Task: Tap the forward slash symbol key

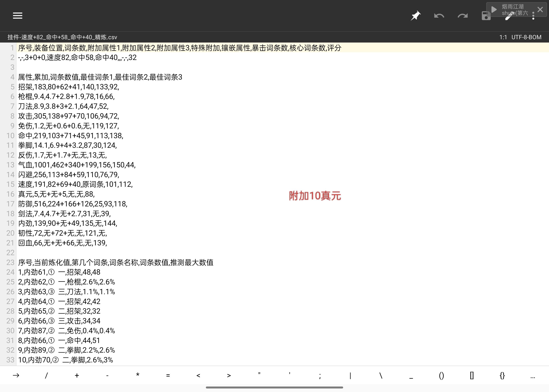Action: point(46,375)
